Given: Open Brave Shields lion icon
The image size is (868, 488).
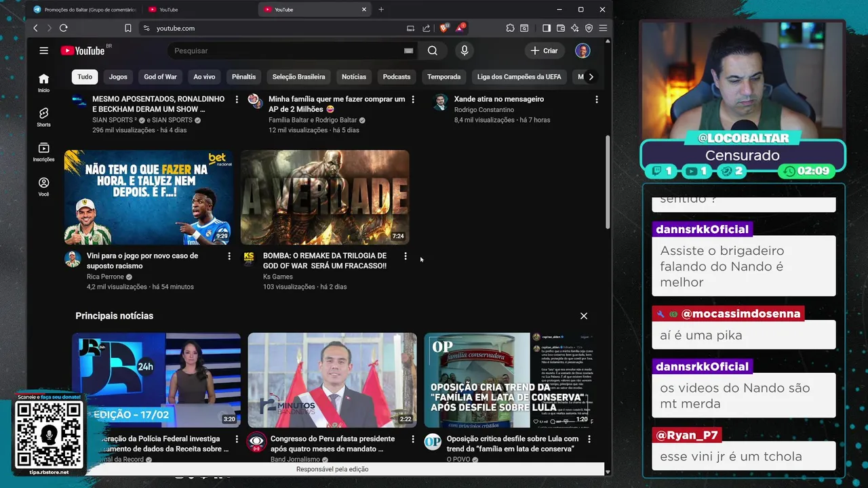Looking at the screenshot, I should [x=443, y=28].
